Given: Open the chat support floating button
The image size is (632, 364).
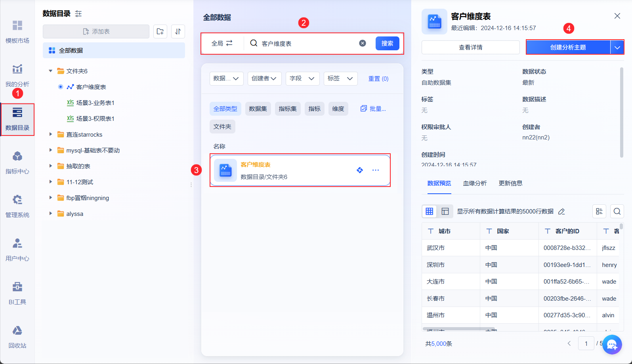Looking at the screenshot, I should 612,345.
